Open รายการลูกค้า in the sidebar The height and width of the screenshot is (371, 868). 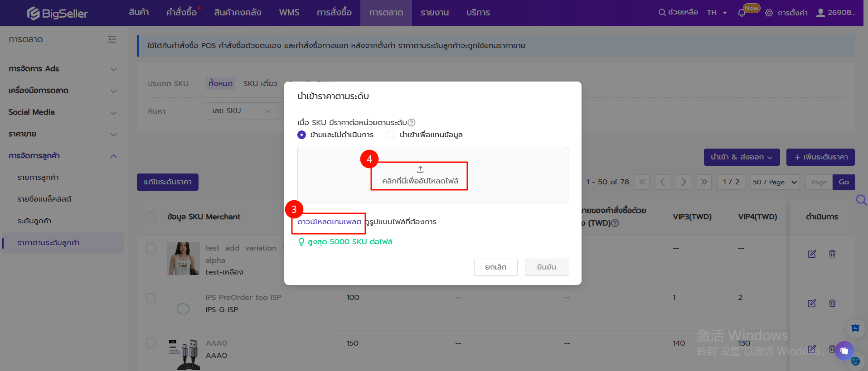coord(38,178)
